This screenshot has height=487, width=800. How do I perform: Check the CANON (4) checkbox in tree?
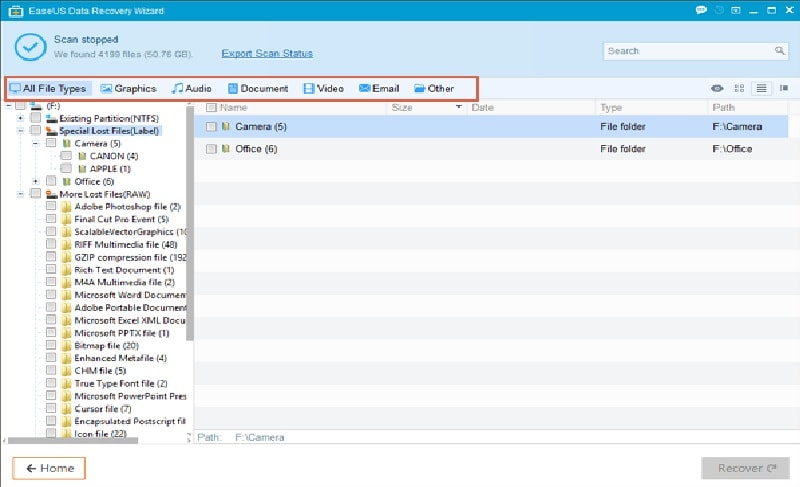pos(66,156)
